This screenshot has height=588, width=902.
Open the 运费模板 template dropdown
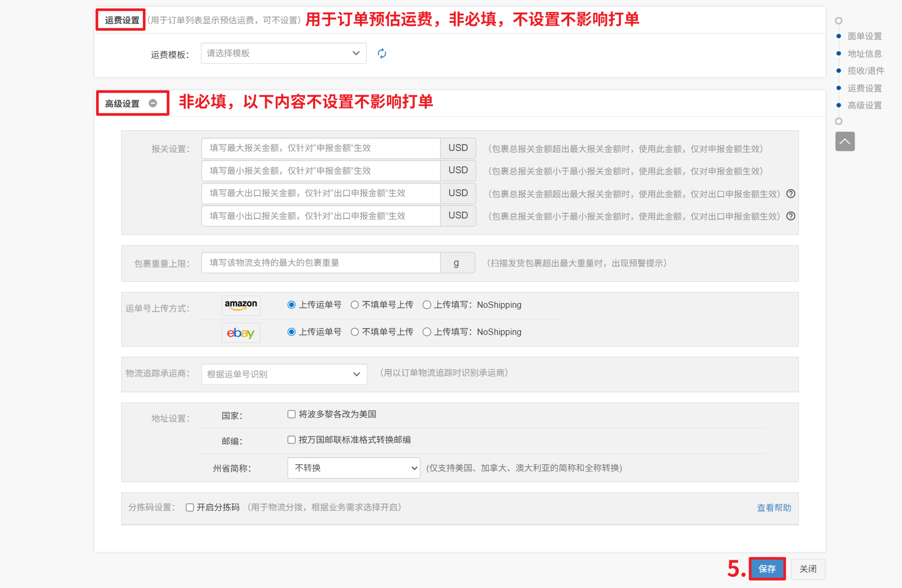283,53
